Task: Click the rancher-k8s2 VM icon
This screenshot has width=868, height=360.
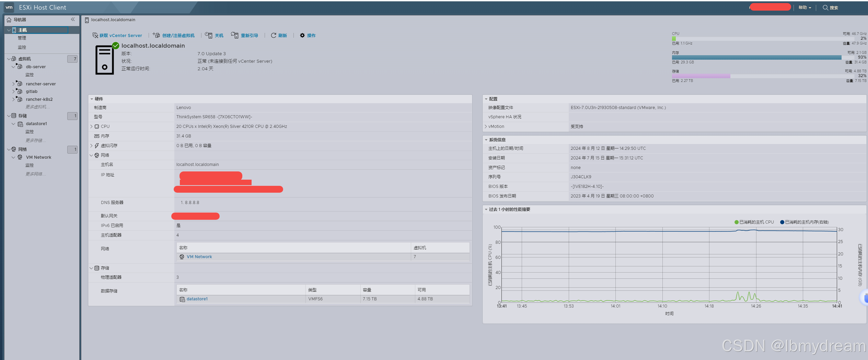Action: pyautogui.click(x=20, y=99)
